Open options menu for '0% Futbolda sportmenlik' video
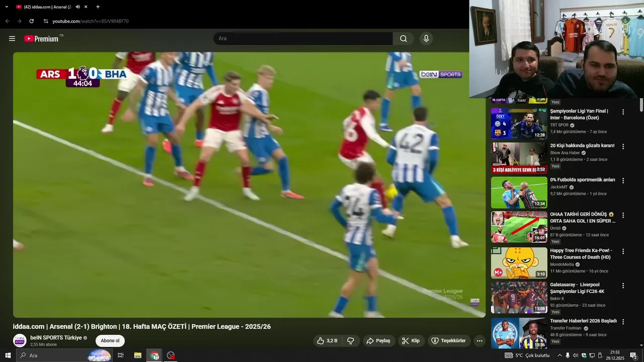The height and width of the screenshot is (362, 644). (x=623, y=180)
